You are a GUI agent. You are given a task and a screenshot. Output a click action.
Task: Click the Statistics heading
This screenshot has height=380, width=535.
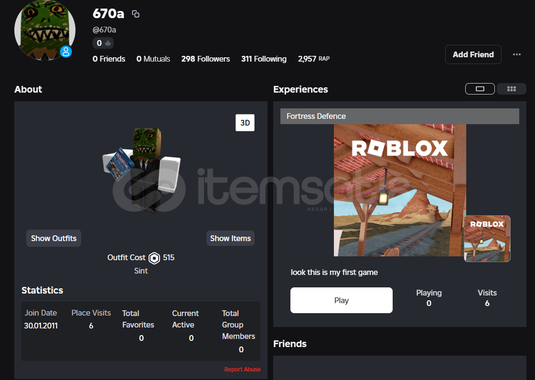click(x=42, y=290)
